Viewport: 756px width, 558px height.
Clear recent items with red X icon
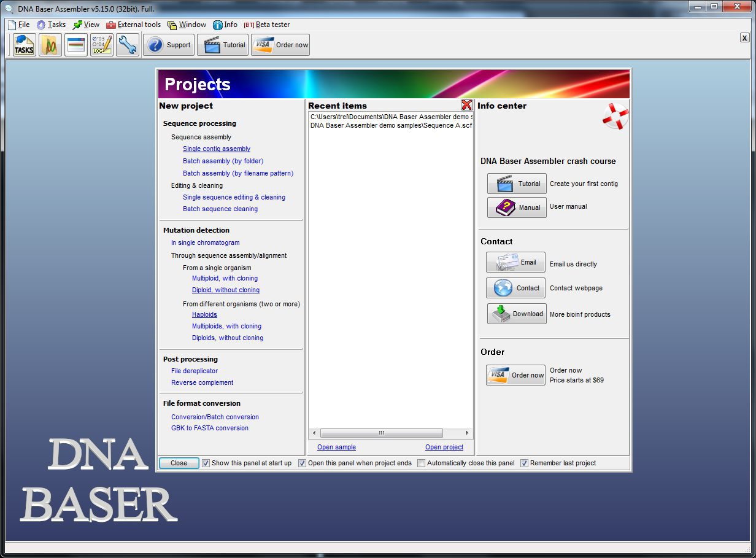point(467,105)
